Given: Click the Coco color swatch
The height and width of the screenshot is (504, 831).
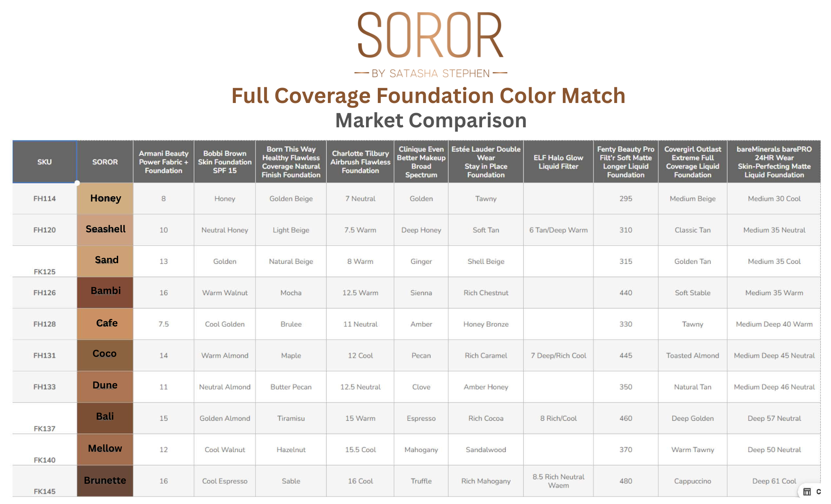Looking at the screenshot, I should click(105, 355).
